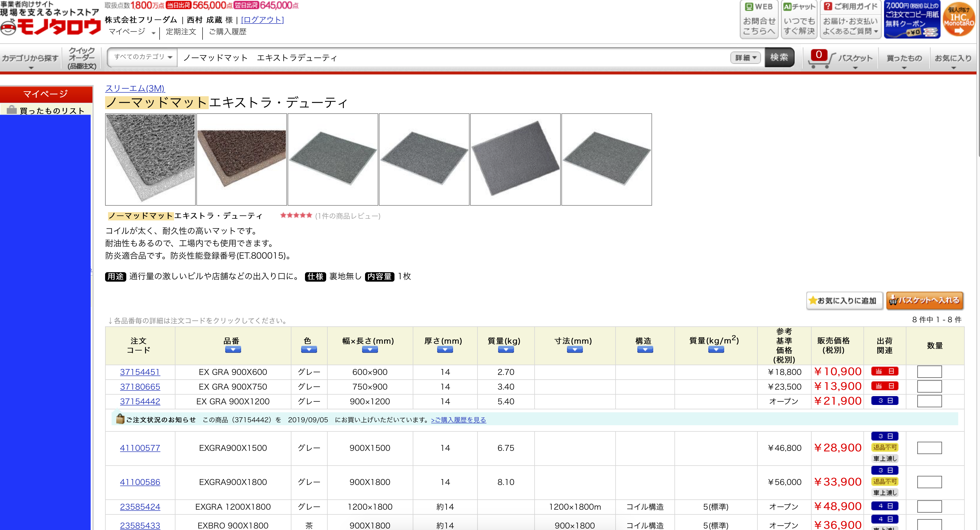The image size is (980, 530).
Task: Open the 寸法 column filter arrow
Action: tap(574, 350)
